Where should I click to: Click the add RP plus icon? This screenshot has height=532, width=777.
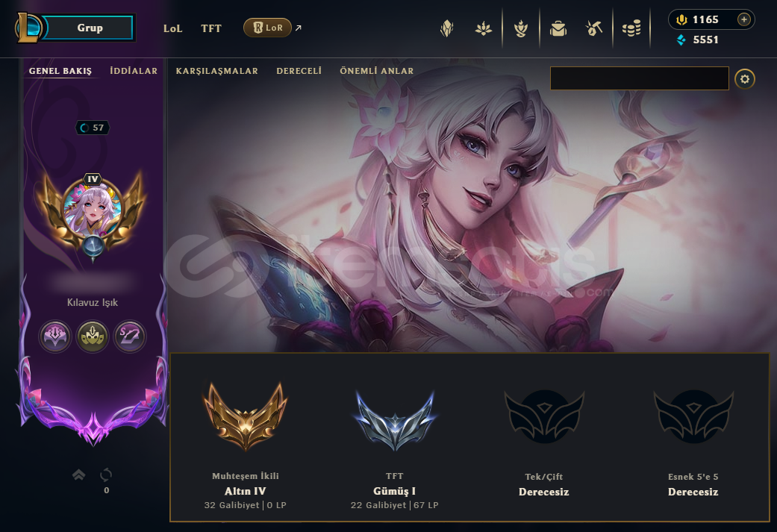[x=744, y=19]
